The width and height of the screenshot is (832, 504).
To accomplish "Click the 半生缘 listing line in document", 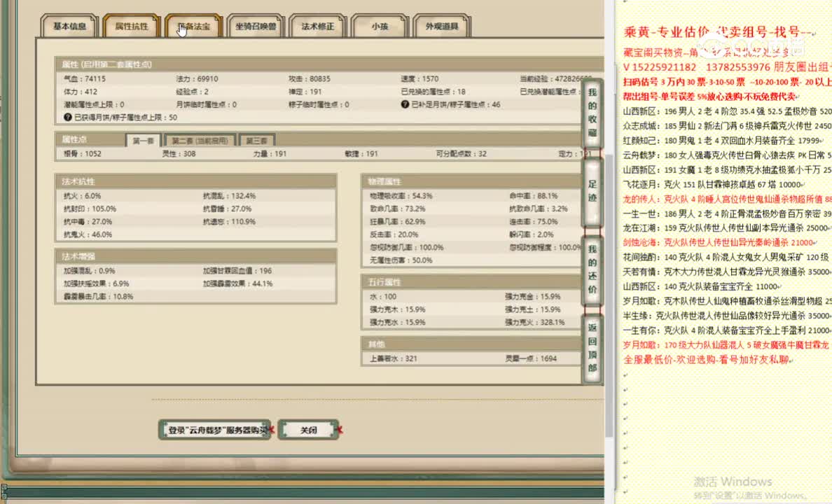I will pos(727,316).
